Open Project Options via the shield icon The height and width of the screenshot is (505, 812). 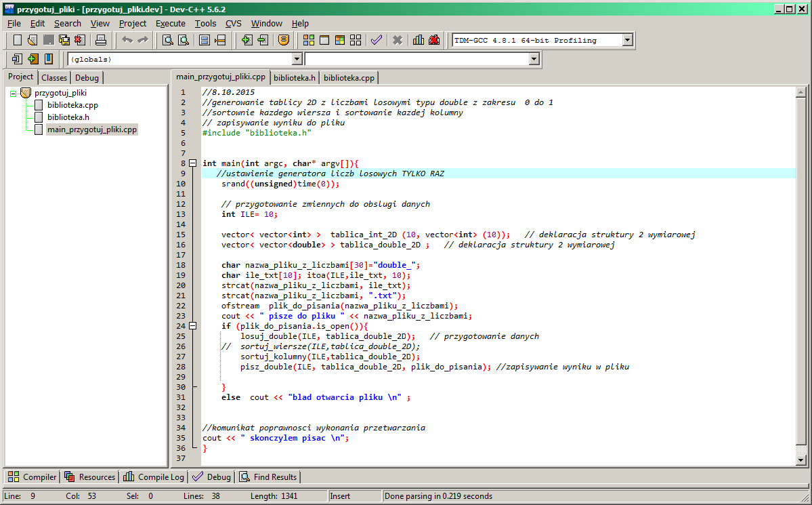coord(283,40)
